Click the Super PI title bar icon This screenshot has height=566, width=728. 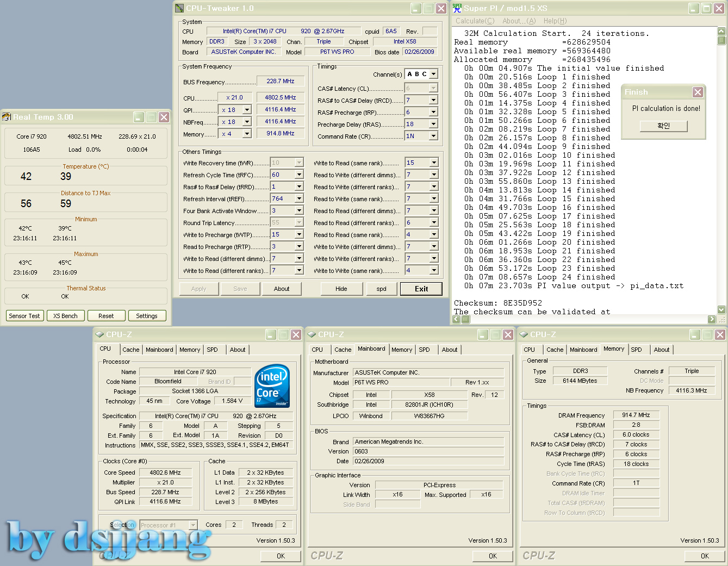click(x=457, y=8)
